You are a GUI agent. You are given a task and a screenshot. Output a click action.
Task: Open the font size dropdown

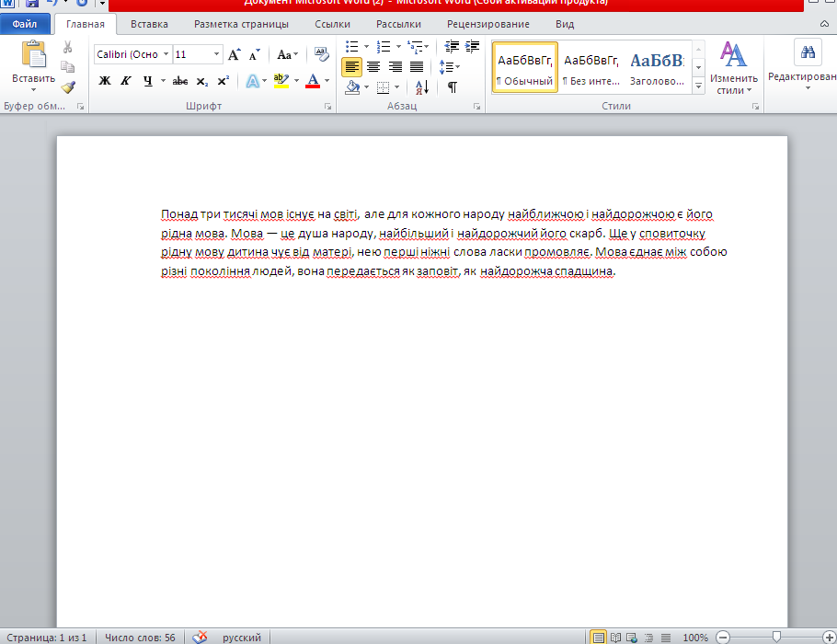pyautogui.click(x=217, y=54)
